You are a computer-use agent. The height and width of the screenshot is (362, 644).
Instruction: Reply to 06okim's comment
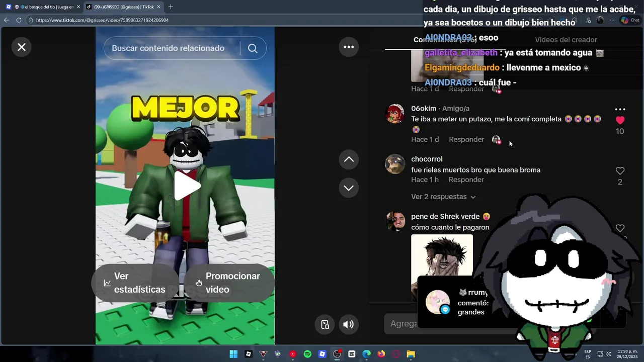(466, 139)
